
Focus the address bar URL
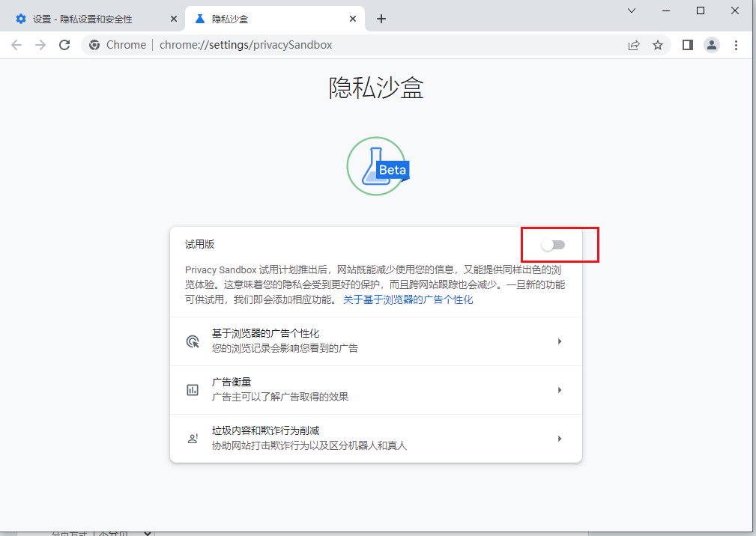coord(246,45)
